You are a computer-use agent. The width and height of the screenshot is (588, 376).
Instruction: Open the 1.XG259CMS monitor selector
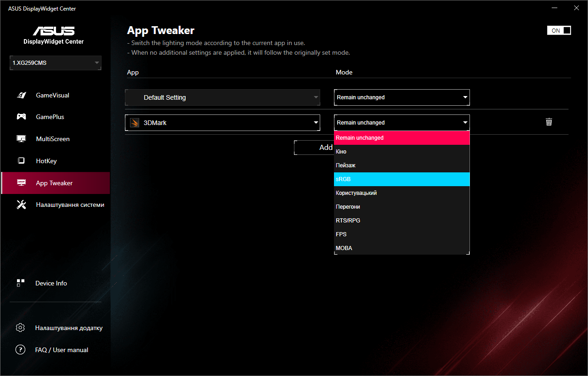coord(56,63)
